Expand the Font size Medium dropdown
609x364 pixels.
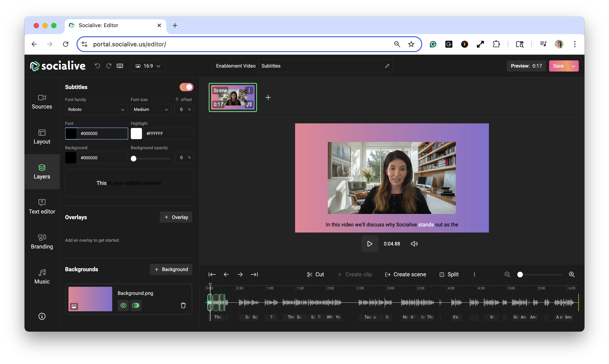tap(151, 110)
